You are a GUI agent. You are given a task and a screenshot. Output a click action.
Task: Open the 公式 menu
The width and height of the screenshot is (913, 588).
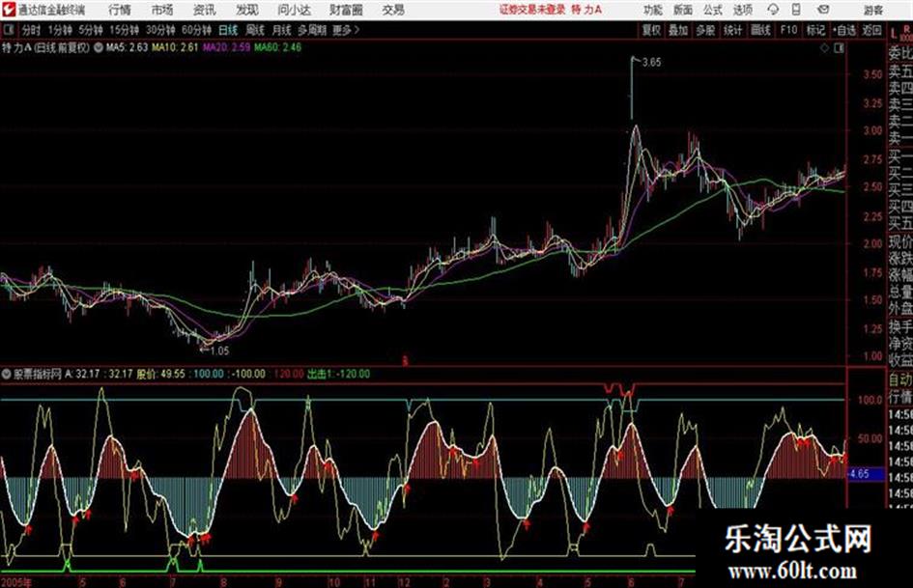[x=713, y=10]
